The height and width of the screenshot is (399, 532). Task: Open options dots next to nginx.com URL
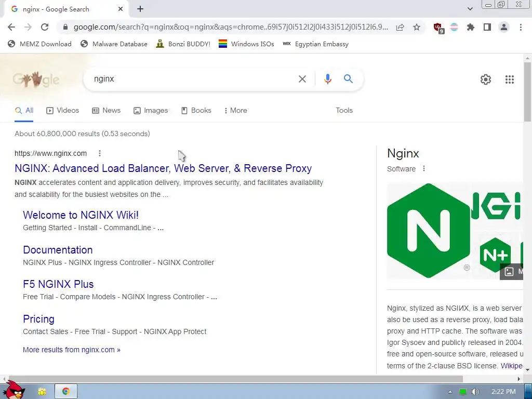click(x=99, y=153)
